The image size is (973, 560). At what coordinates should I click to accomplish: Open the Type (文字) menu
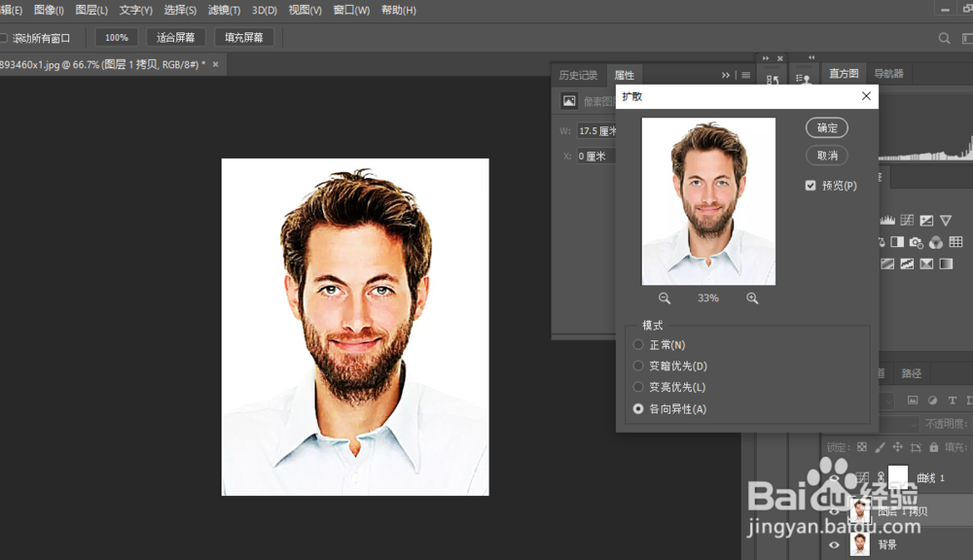tap(135, 10)
